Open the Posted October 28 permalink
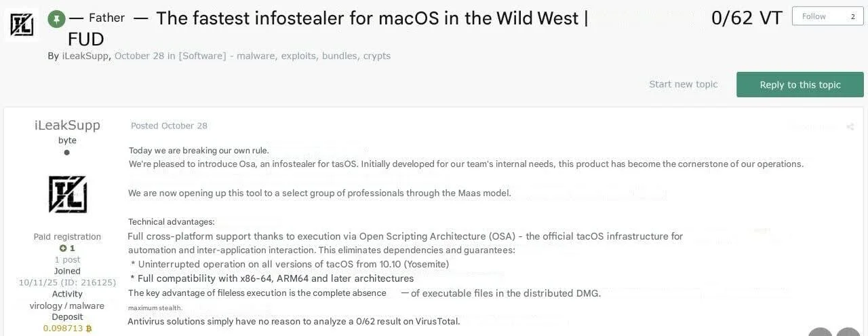868x336 pixels. (x=169, y=126)
